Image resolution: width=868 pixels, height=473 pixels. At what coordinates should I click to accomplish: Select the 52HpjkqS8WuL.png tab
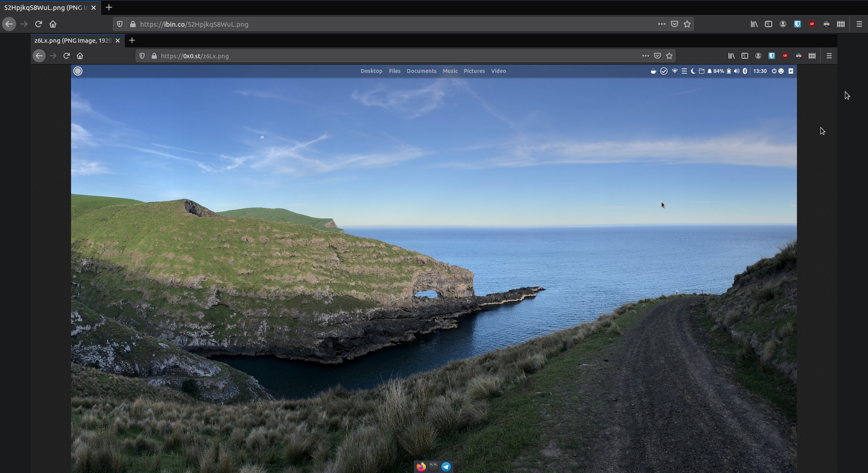pos(50,8)
